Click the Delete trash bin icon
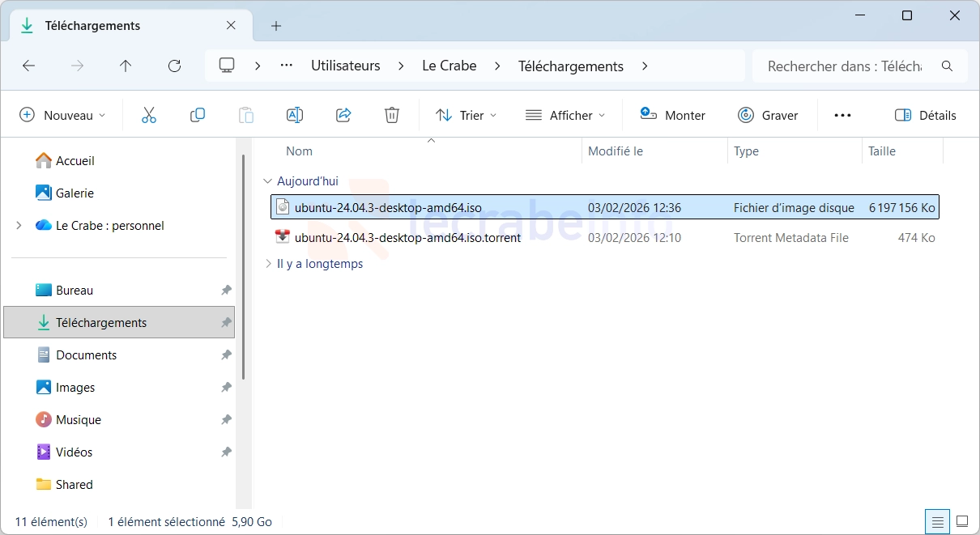This screenshot has width=980, height=535. (x=392, y=115)
